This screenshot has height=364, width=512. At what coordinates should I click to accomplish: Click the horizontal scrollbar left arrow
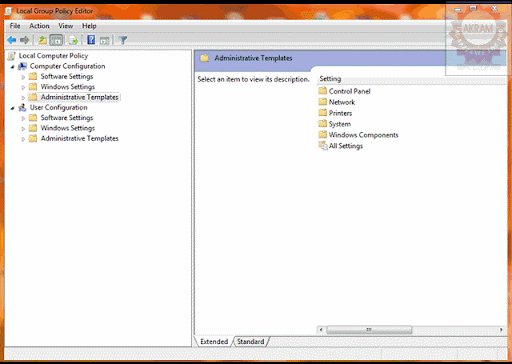pyautogui.click(x=321, y=330)
